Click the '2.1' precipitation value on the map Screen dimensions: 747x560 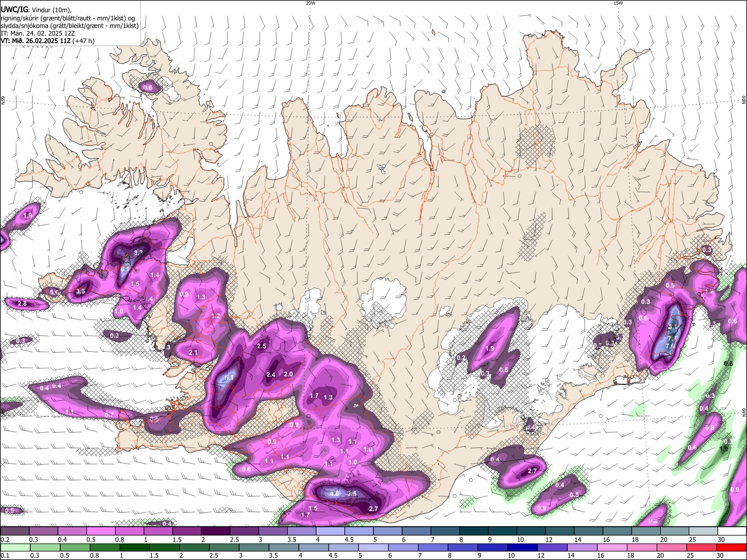[x=194, y=352]
